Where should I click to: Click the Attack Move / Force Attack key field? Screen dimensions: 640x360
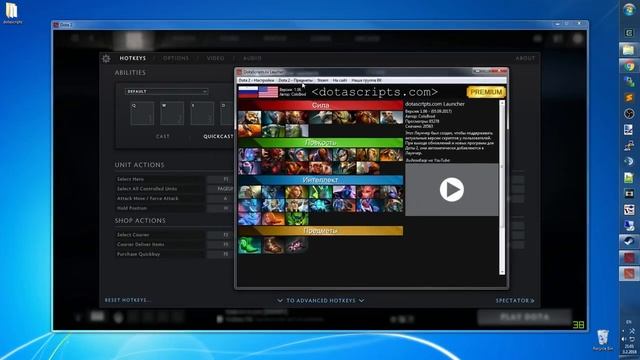pos(220,198)
